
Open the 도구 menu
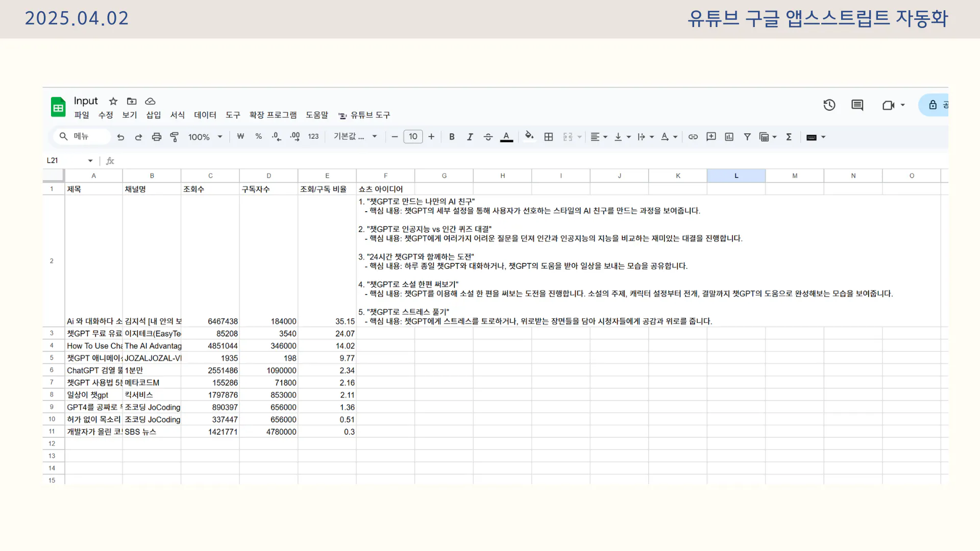[x=233, y=115]
